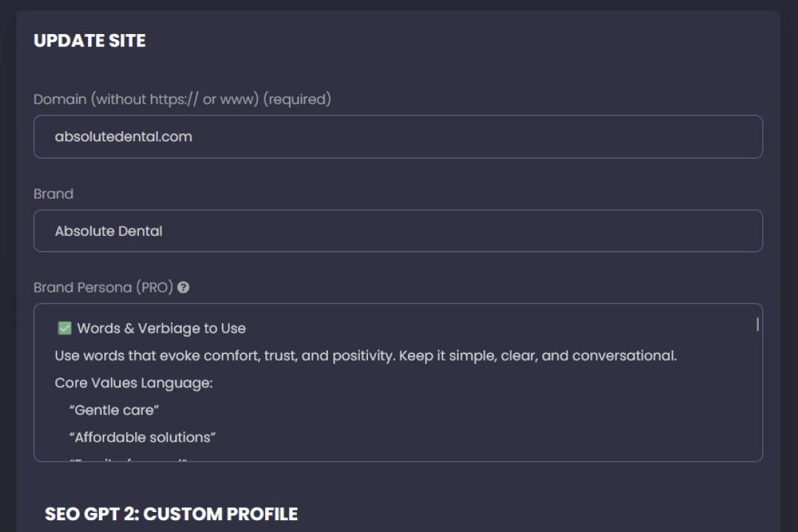Screen dimensions: 798x532
Task: Click the Brand field label
Action: [x=53, y=194]
